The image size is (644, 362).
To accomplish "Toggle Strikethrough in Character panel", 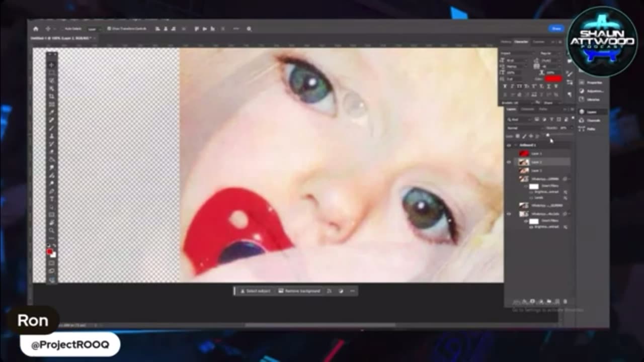I will point(556,86).
